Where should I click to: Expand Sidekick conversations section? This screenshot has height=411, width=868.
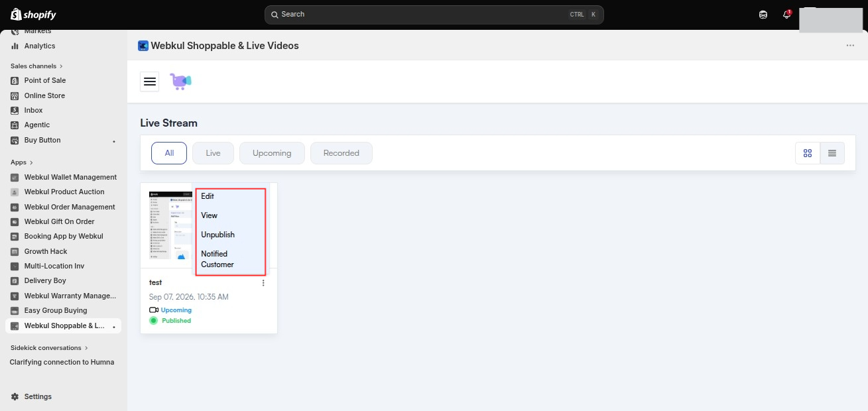click(49, 348)
